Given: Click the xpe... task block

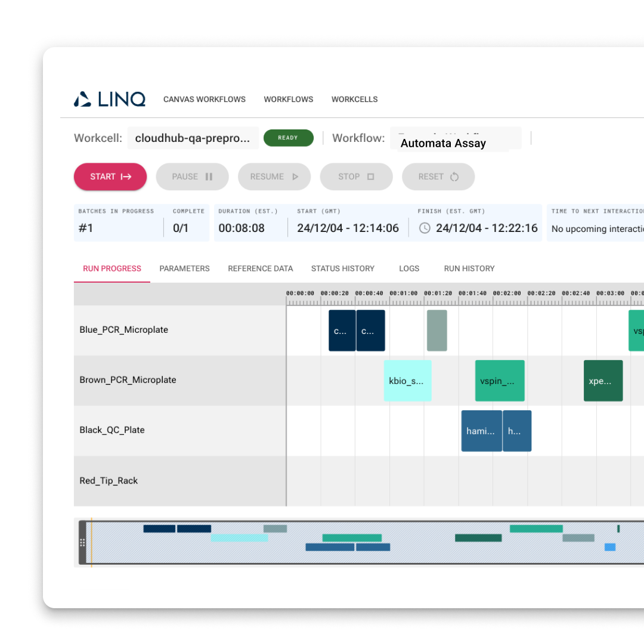Looking at the screenshot, I should (x=603, y=380).
